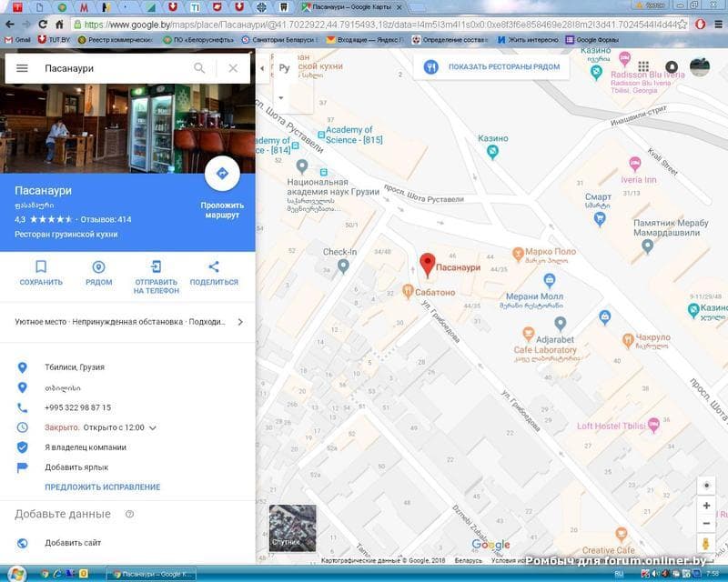Click Adjarabet Cafe Laboratory marker
Viewport: 728px width, 582px height.
pos(528,334)
